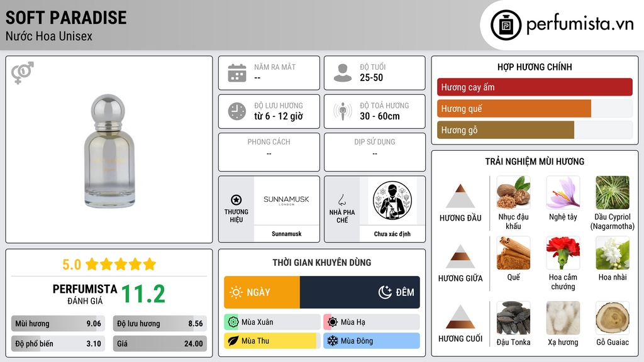Click the Độ phổ biến 3.10 rating bar
644x362 pixels.
[x=58, y=344]
